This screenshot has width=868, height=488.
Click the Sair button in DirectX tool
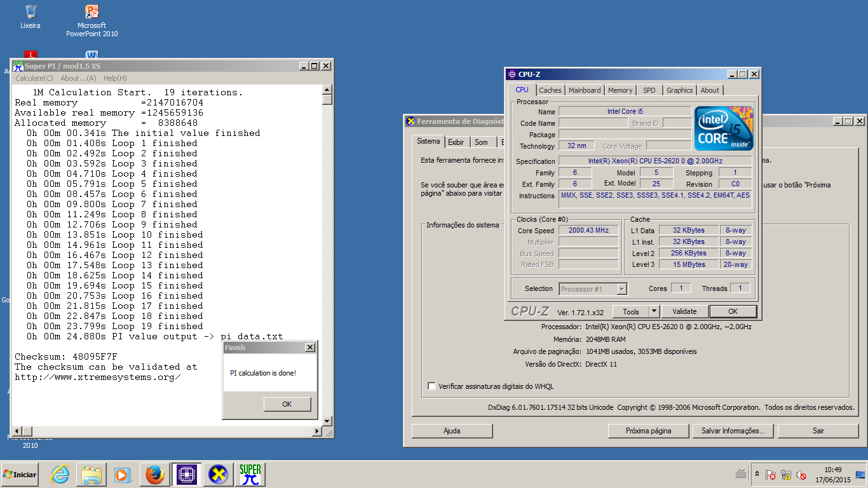[x=818, y=431]
